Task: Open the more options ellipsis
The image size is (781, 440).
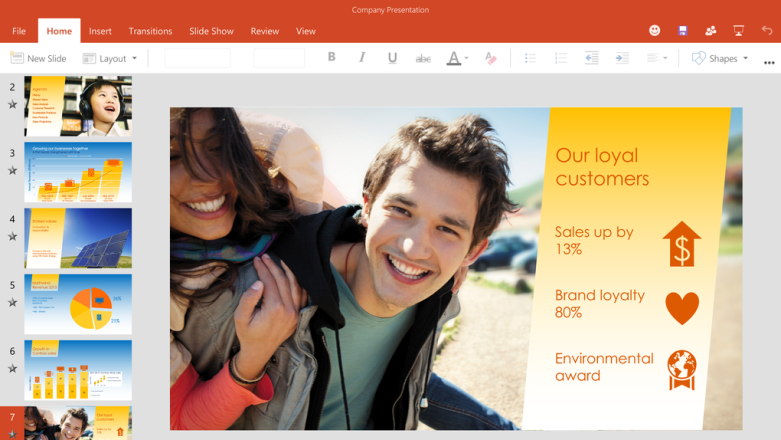Action: (x=769, y=63)
